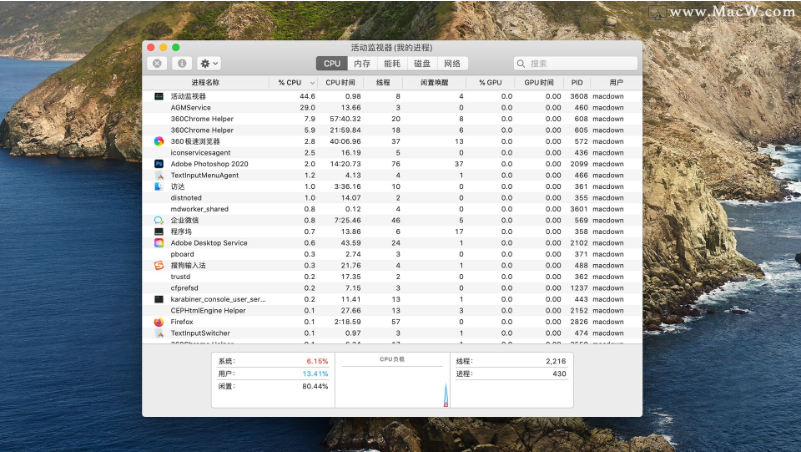The width and height of the screenshot is (801, 452).
Task: Click the 44.6 CPU value of 活动监视器
Action: pyautogui.click(x=307, y=96)
